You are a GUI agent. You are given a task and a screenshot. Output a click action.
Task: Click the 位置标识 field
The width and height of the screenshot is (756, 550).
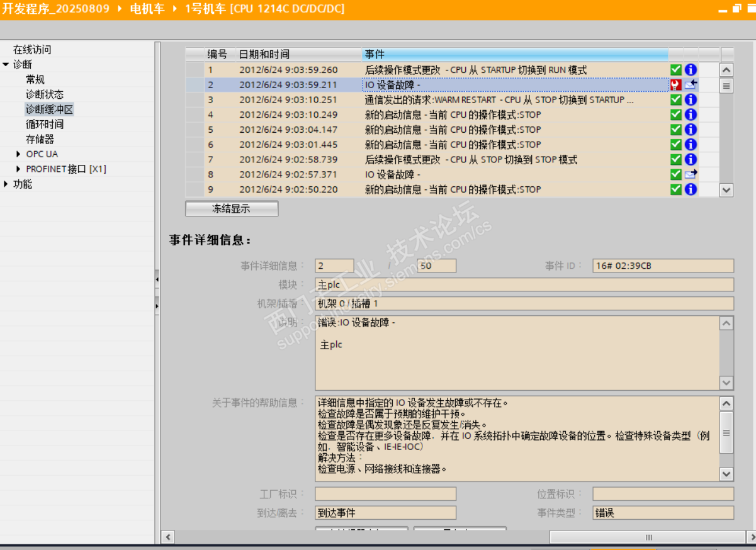point(663,494)
